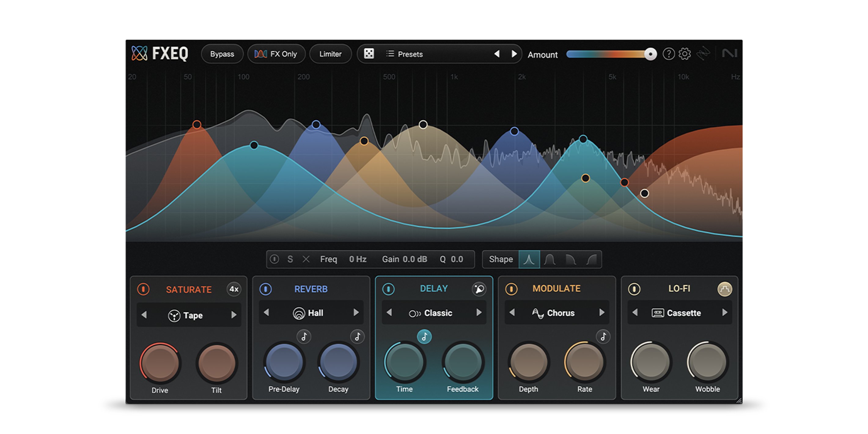Click the Delay ping-pong mode icon
Viewport: 868px width, 434px height.
pos(479,289)
